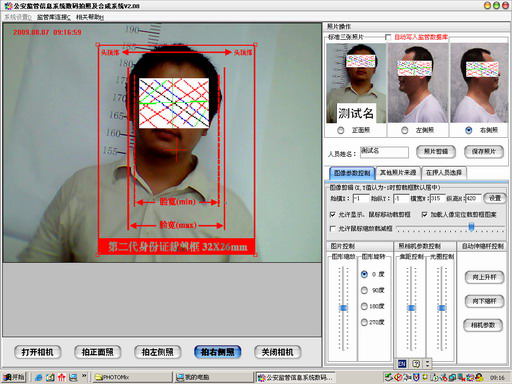Click the 设置 button in crop settings
Viewport: 512px width, 384px height.
(495, 198)
